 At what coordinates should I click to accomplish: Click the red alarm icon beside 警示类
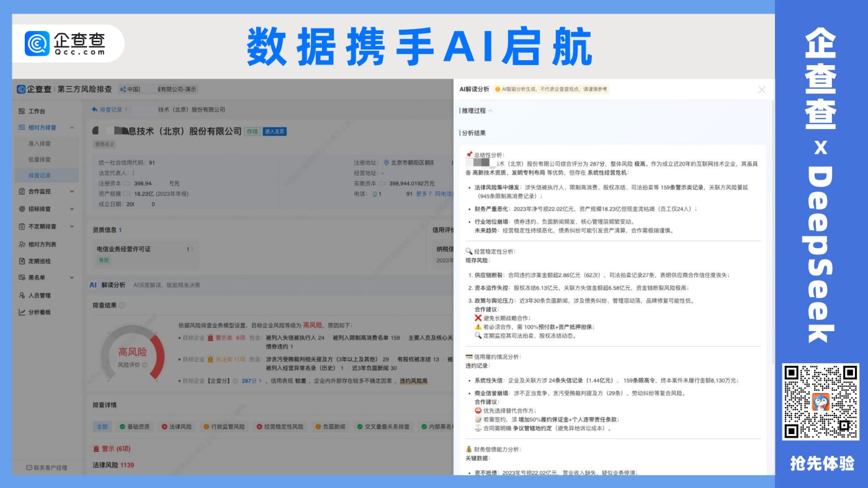[210, 338]
